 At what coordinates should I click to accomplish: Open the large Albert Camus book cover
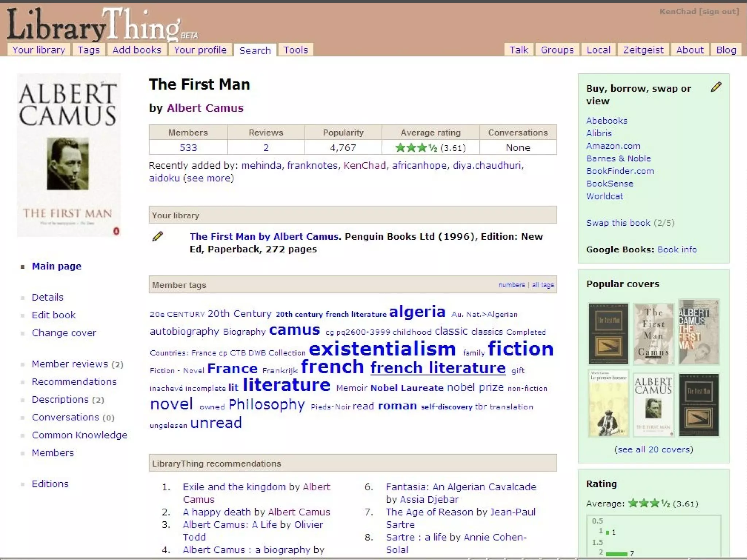69,155
